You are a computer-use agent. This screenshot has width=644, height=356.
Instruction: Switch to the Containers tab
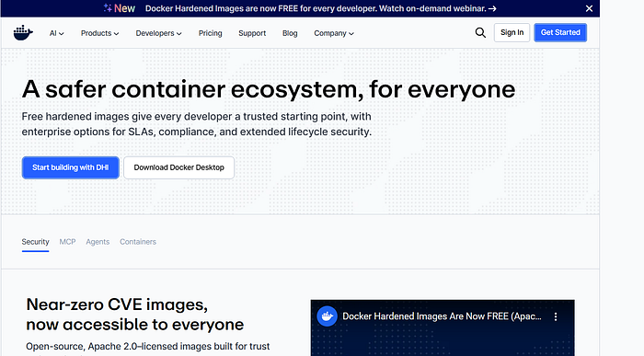click(x=138, y=242)
